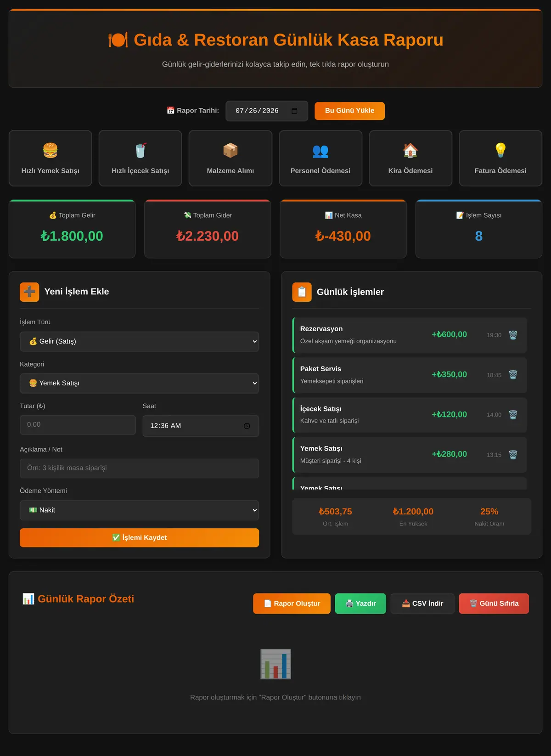Click the İşlem Sayısı value 8
The width and height of the screenshot is (551, 756).
coord(479,236)
